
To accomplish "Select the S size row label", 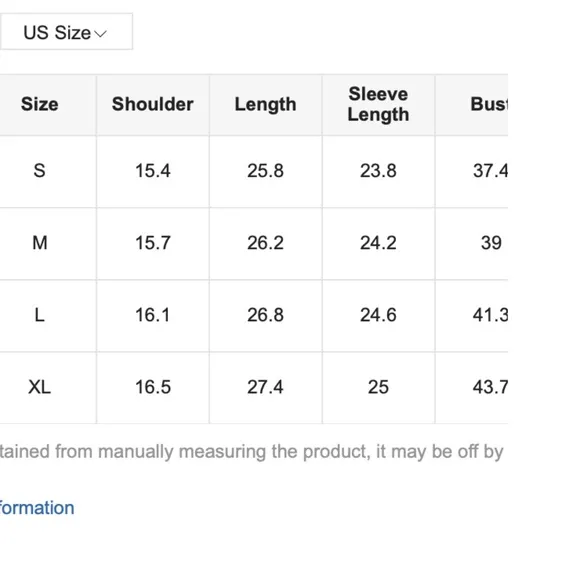I will click(40, 171).
